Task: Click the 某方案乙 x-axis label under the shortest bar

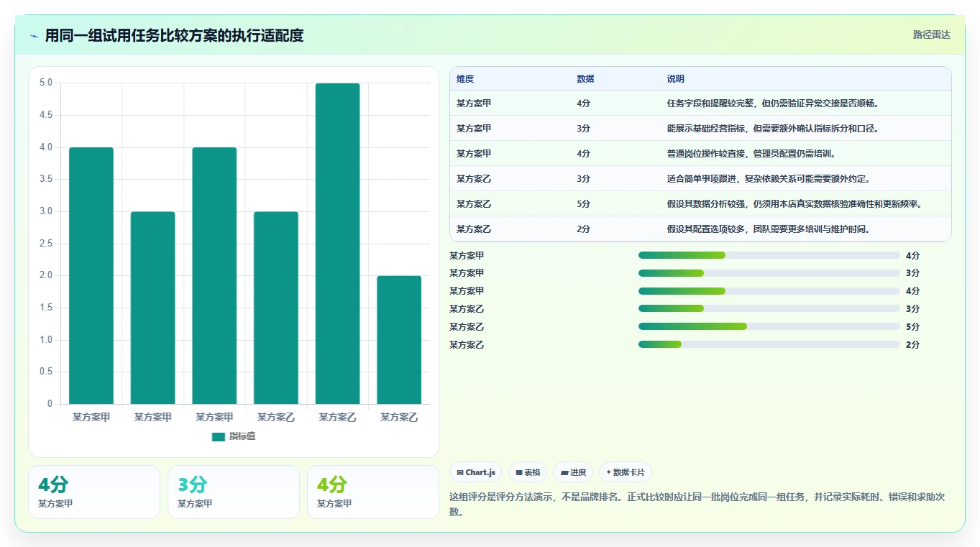Action: coord(399,417)
